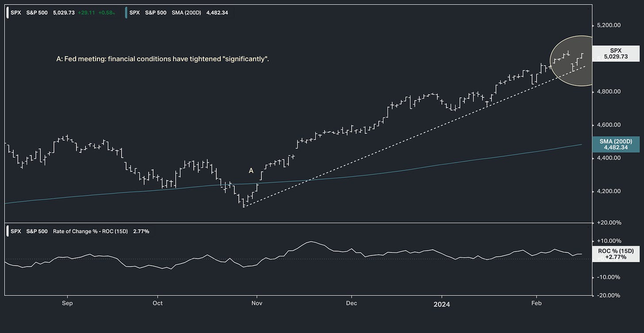644x333 pixels.
Task: Click the +29.11 change value
Action: 86,12
